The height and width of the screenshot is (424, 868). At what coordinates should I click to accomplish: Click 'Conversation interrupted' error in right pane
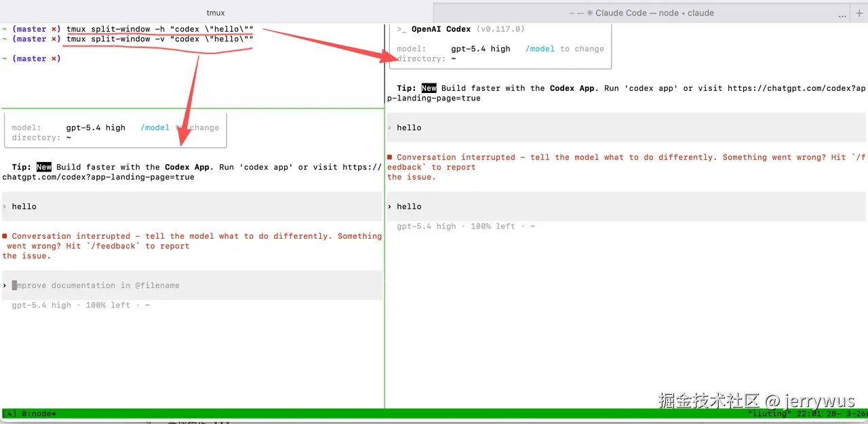point(627,167)
